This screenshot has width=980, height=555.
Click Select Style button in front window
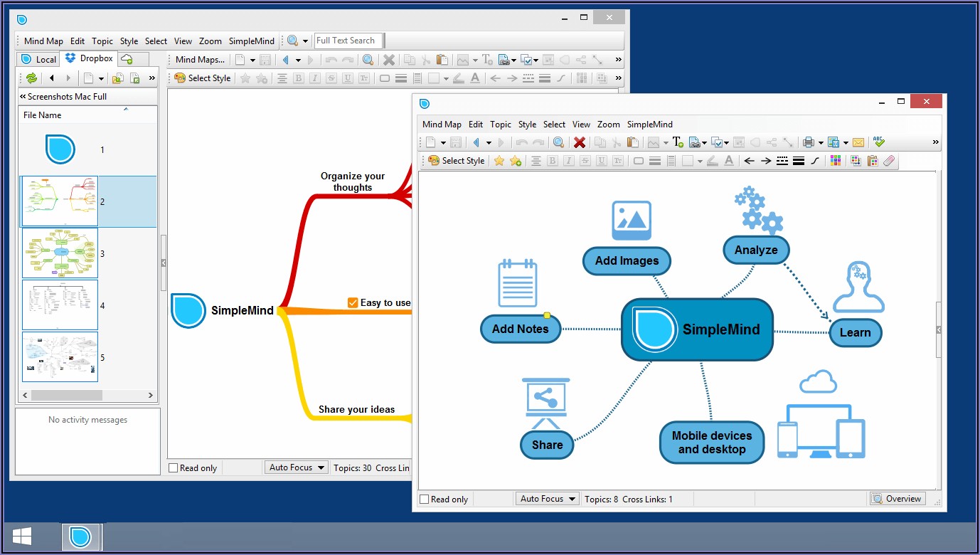pos(456,161)
